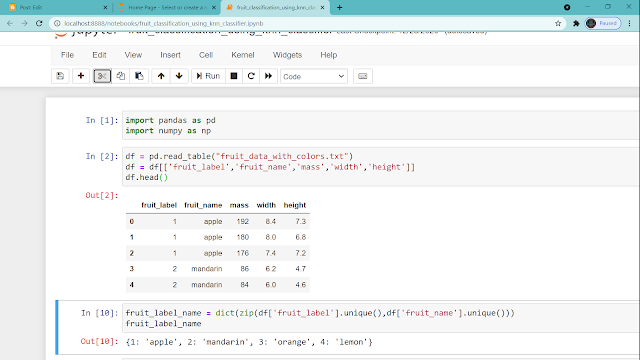This screenshot has width=640, height=360.
Task: Click the mass value 86
Action: tap(244, 269)
